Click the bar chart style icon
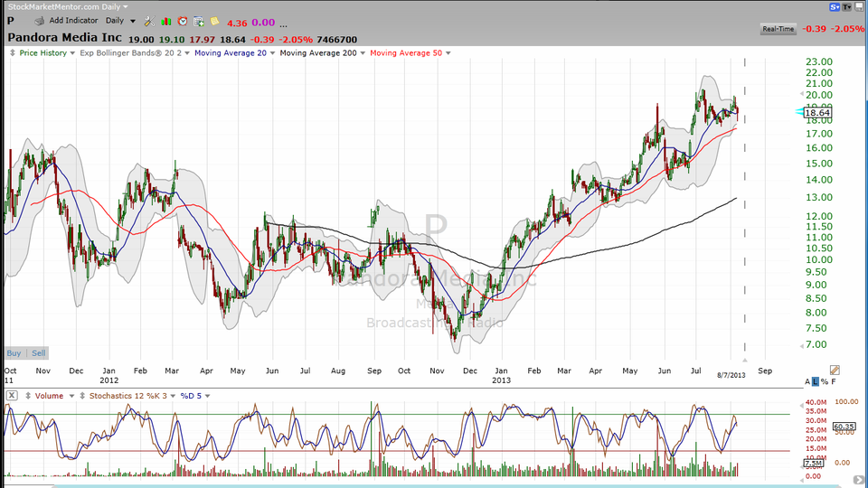This screenshot has height=488, width=868. tap(166, 22)
